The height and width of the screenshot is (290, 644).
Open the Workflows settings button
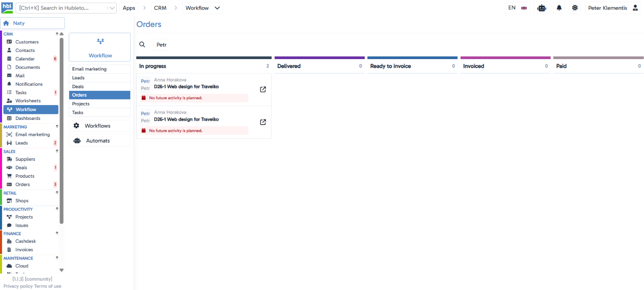(x=100, y=126)
